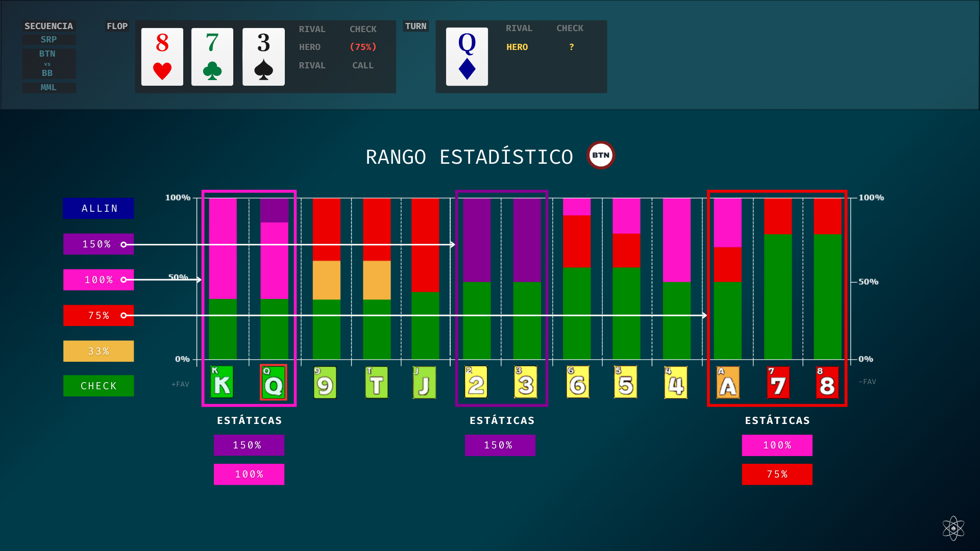Click the J card icon
Image resolution: width=980 pixels, height=551 pixels.
424,382
